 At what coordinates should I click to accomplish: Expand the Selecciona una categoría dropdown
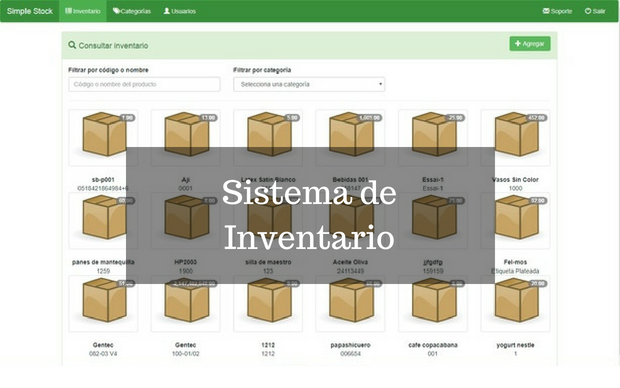[x=309, y=84]
